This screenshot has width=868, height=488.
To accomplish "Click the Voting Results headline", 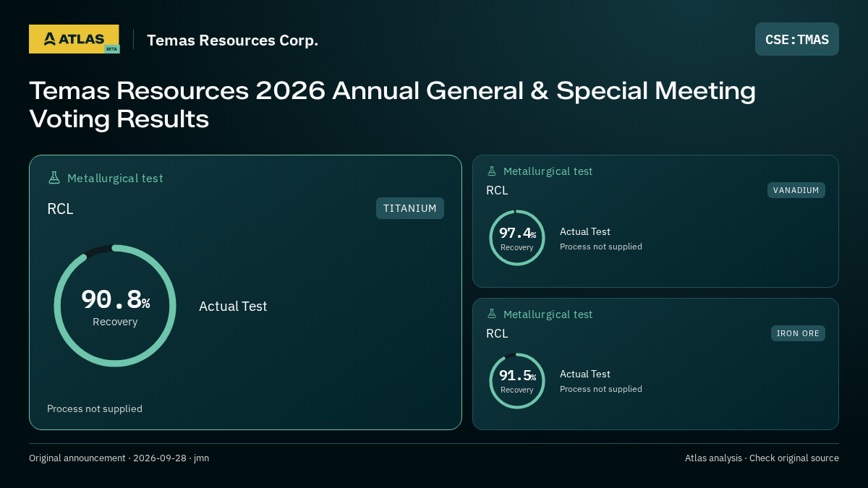I will (392, 105).
